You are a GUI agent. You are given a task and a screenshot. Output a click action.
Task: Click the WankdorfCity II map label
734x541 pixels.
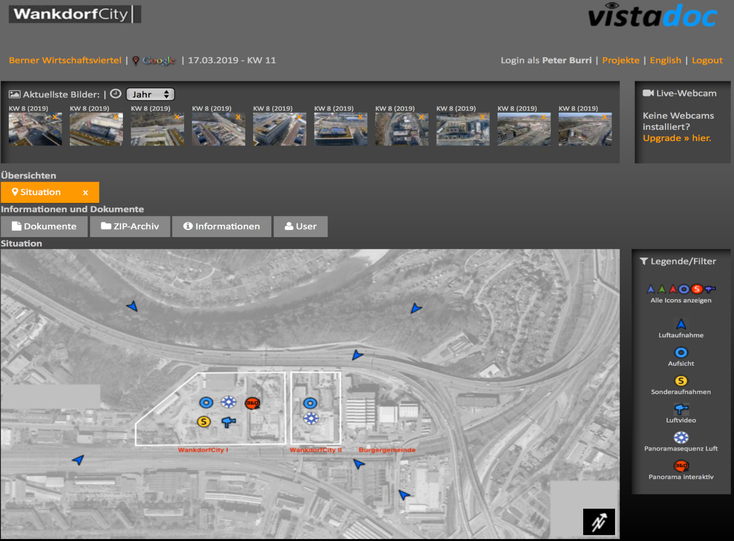[x=316, y=450]
